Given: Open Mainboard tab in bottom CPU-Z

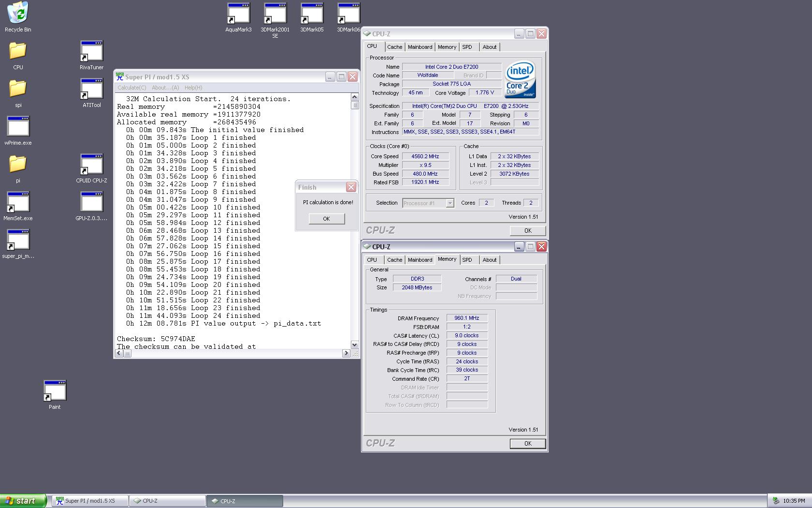Looking at the screenshot, I should point(420,260).
